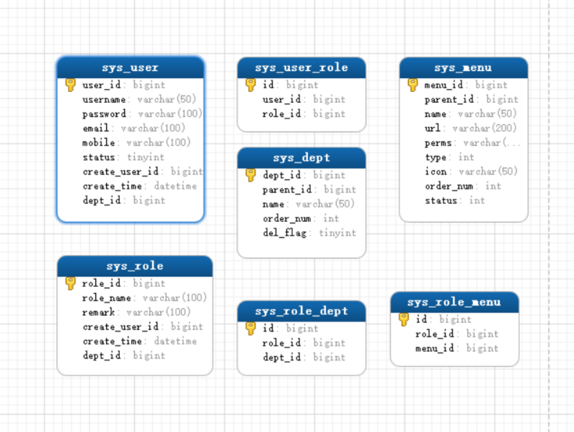Click the key icon in sys_user_role
Screen dimensions: 574x432
pyautogui.click(x=251, y=85)
